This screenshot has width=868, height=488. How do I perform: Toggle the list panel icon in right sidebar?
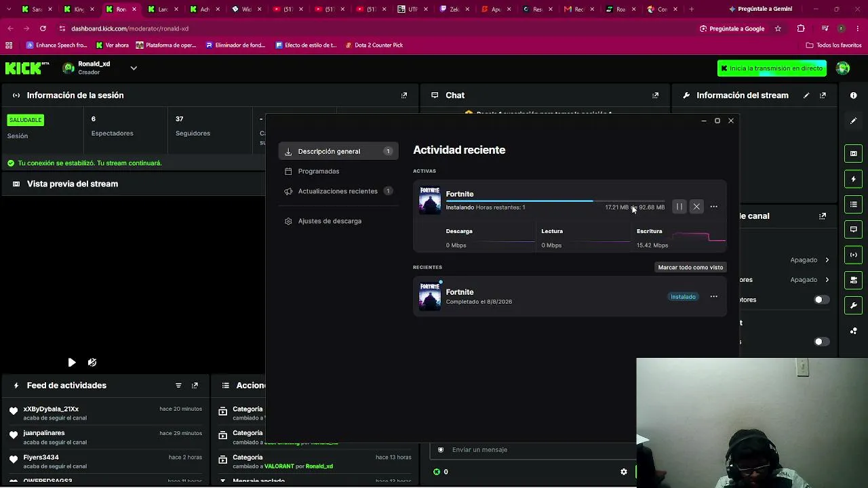854,204
